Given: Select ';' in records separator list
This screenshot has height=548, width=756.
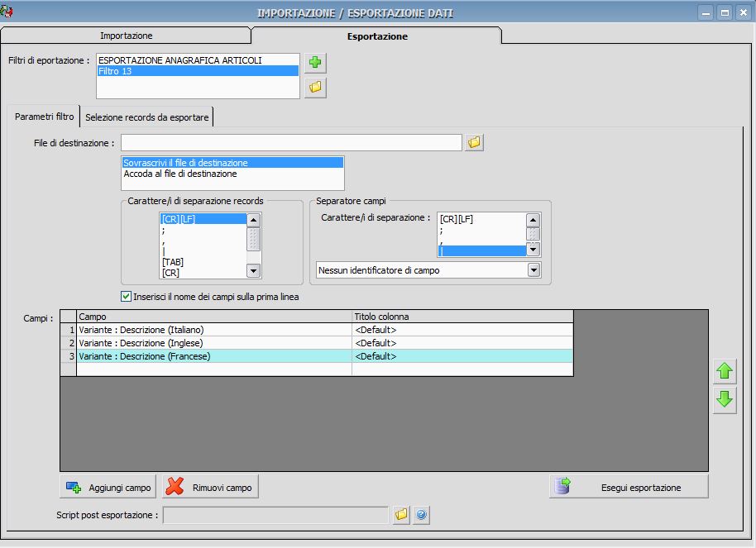Looking at the screenshot, I should (203, 230).
